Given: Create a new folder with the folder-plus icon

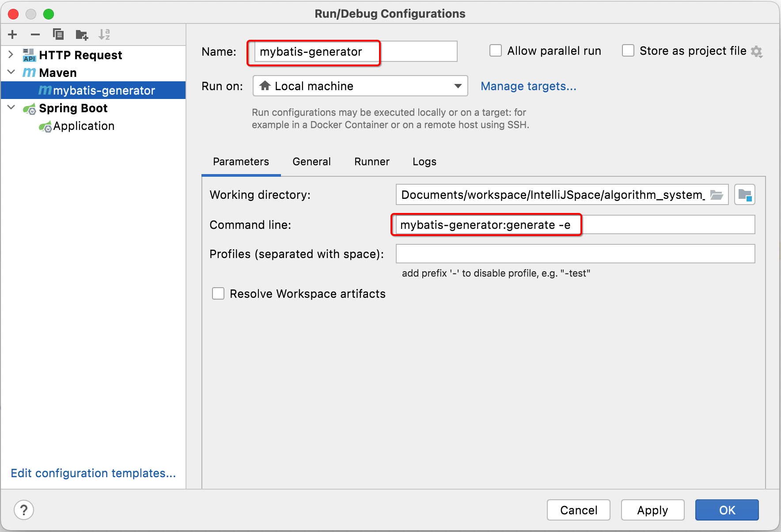Looking at the screenshot, I should click(x=82, y=34).
